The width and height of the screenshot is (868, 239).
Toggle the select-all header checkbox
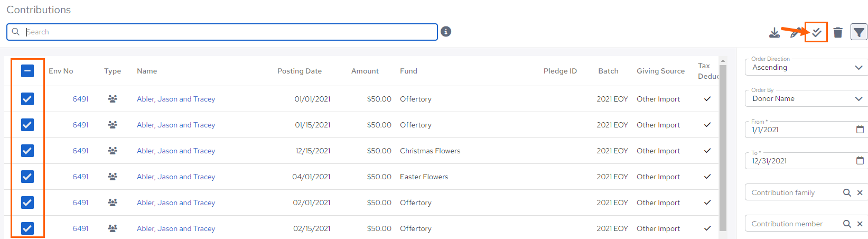pos(27,71)
